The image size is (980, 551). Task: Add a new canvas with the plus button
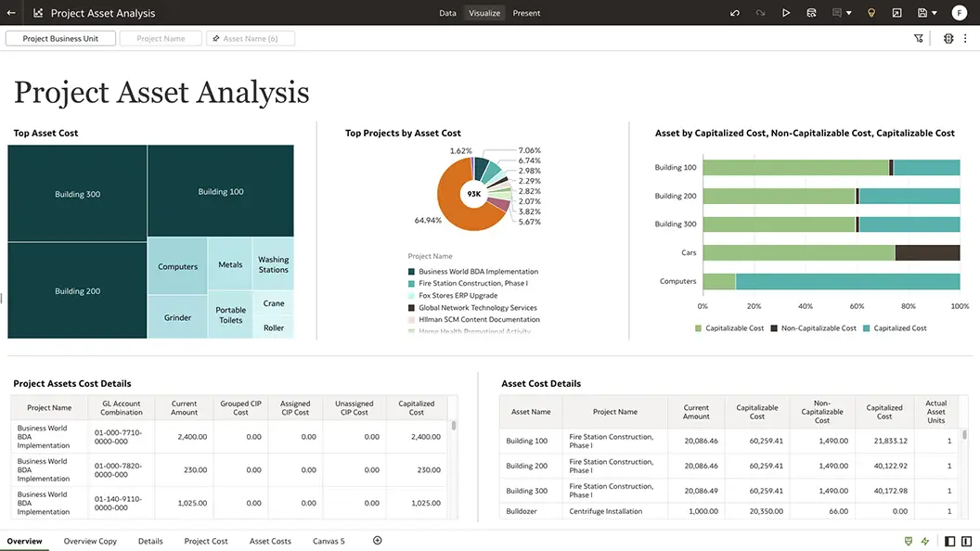377,541
